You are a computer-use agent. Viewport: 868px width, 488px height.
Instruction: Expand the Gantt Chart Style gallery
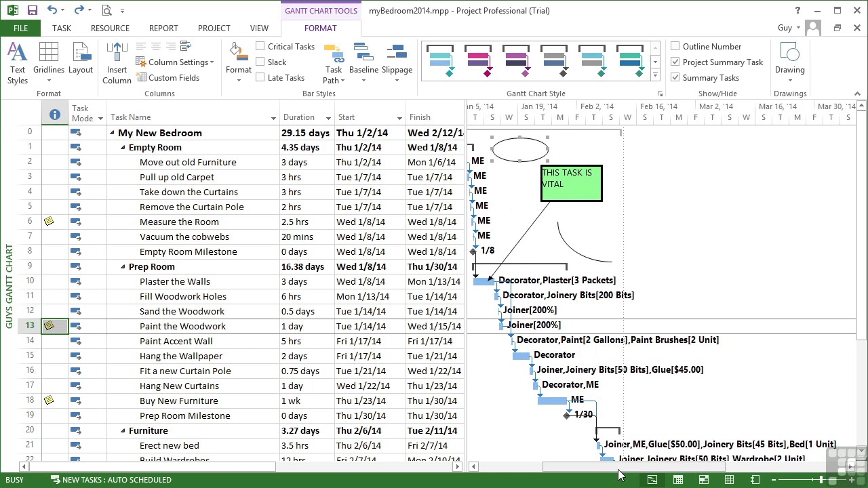655,74
